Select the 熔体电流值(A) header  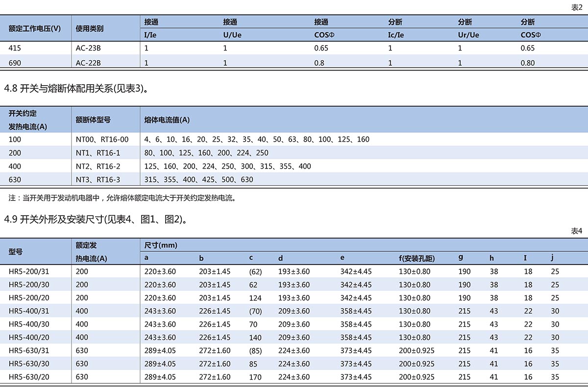167,120
